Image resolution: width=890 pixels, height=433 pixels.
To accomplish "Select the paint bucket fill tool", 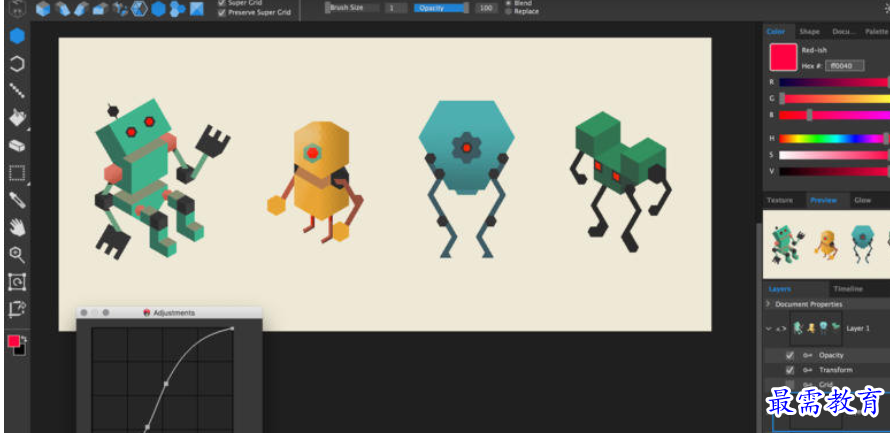I will (x=17, y=118).
